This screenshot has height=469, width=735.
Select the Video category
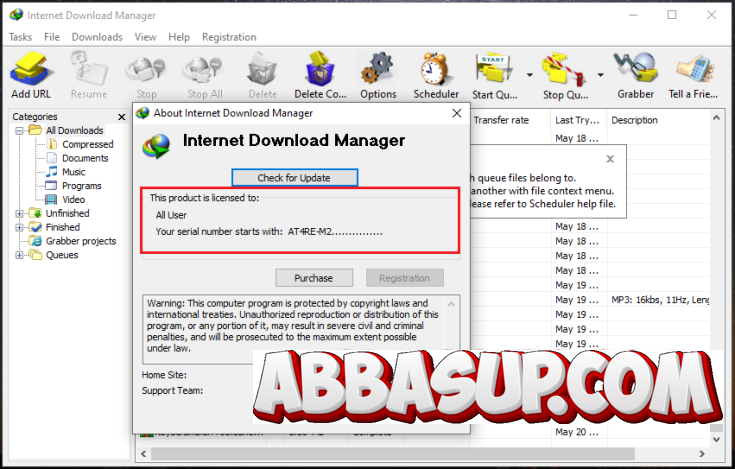[74, 200]
